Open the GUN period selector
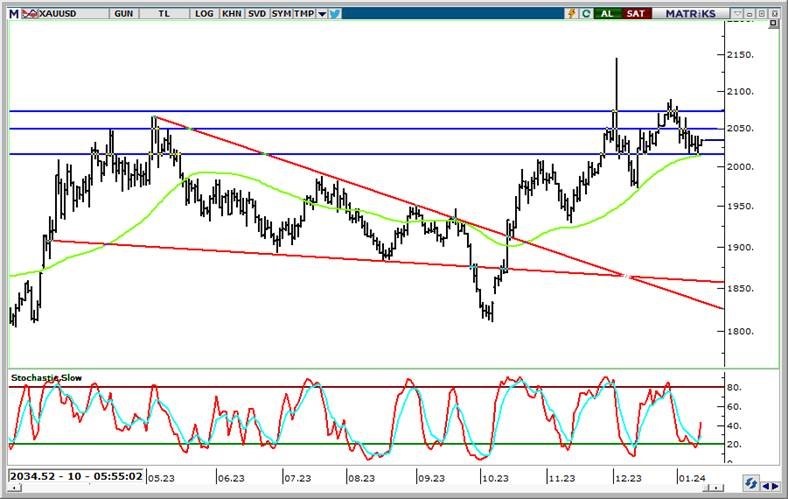788x499 pixels. [x=124, y=13]
